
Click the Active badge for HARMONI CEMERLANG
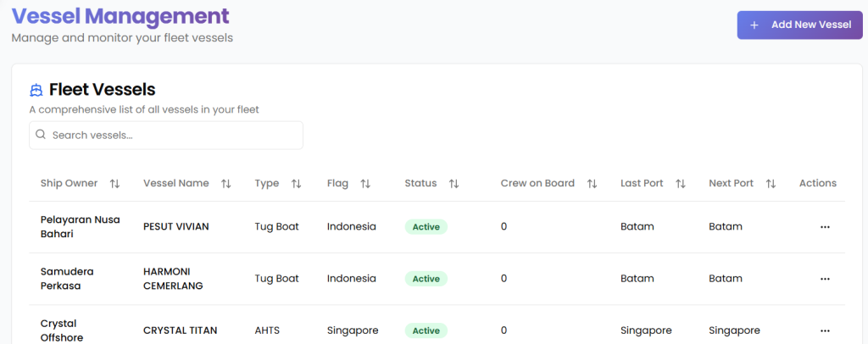coord(426,279)
